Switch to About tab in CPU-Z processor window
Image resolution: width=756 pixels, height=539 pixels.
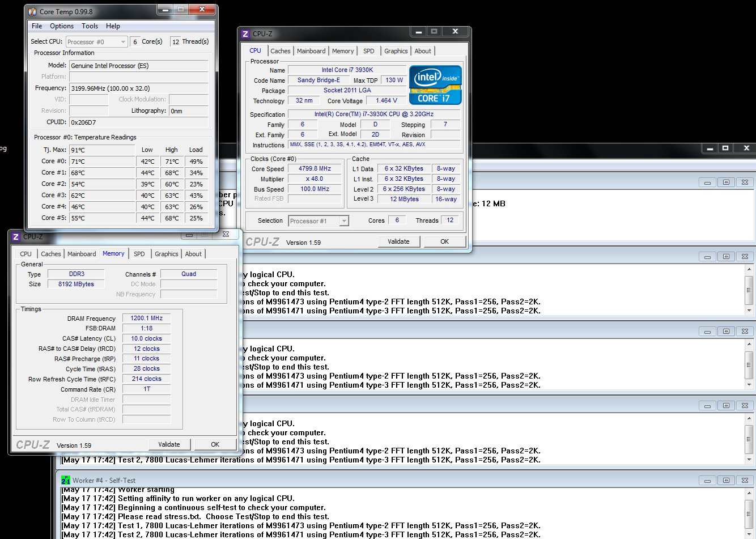tap(423, 51)
